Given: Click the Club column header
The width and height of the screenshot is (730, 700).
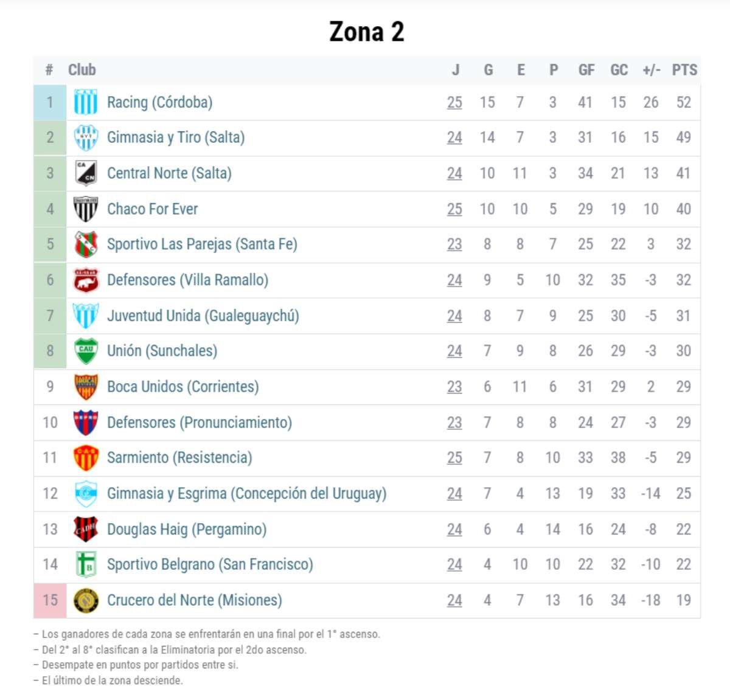Looking at the screenshot, I should click(x=82, y=70).
